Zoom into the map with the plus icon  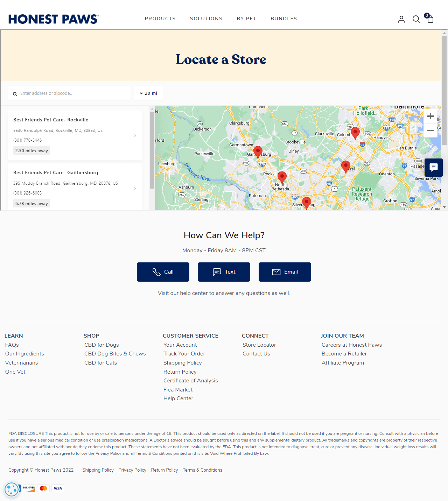[430, 116]
